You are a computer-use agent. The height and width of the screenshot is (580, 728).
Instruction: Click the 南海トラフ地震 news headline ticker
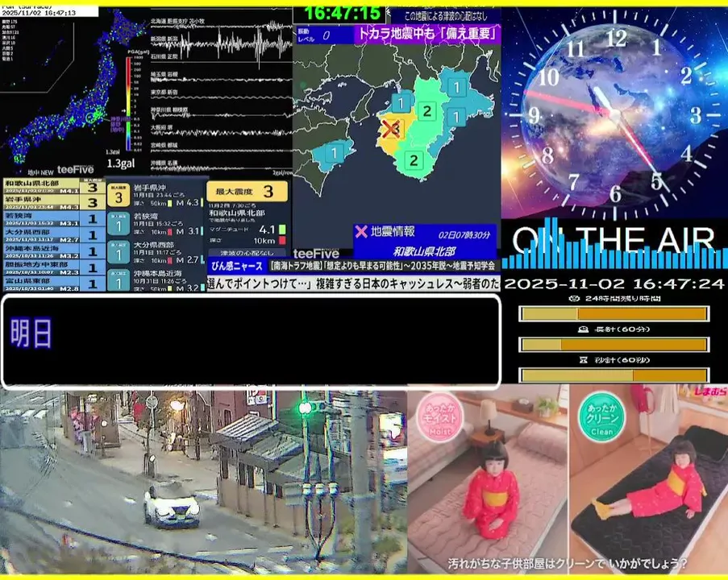coord(383,266)
